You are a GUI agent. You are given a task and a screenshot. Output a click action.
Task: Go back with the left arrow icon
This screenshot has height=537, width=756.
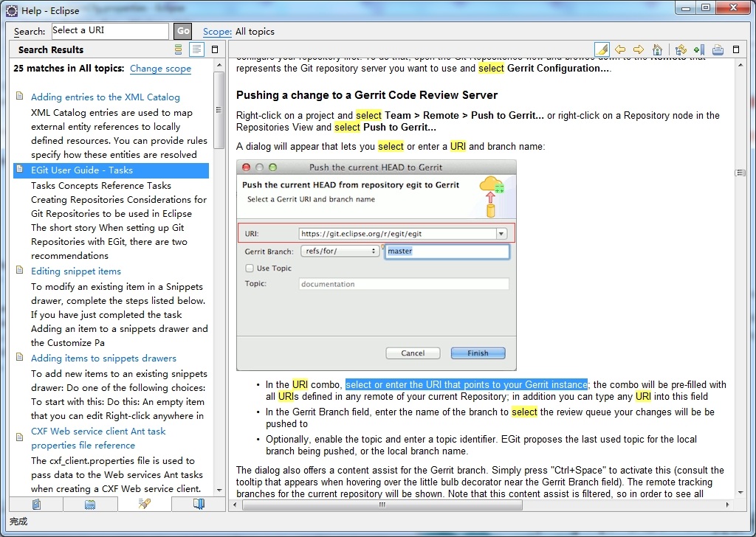point(620,49)
